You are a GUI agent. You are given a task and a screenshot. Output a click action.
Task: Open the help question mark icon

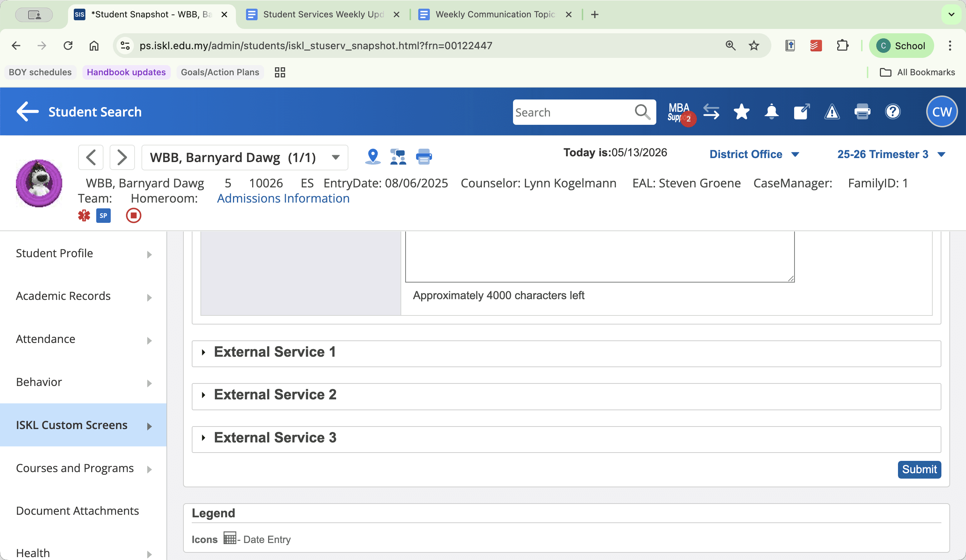[893, 112]
